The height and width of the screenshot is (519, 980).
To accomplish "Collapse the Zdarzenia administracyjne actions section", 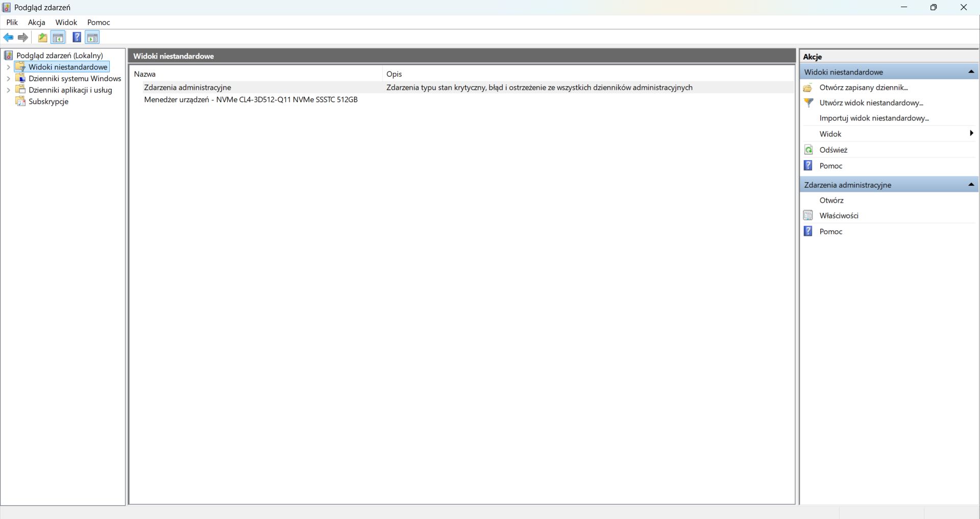I will point(971,184).
